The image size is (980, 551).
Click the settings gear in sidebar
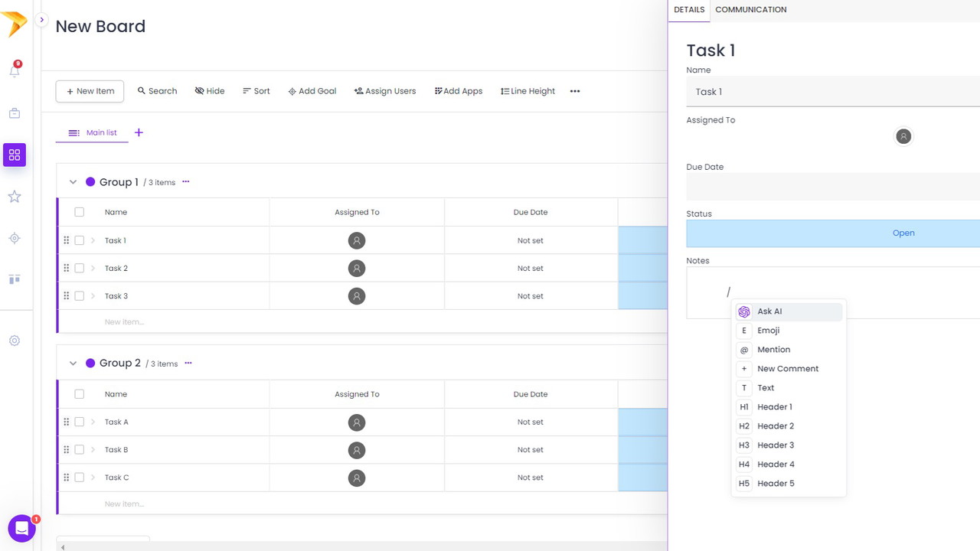pyautogui.click(x=15, y=341)
